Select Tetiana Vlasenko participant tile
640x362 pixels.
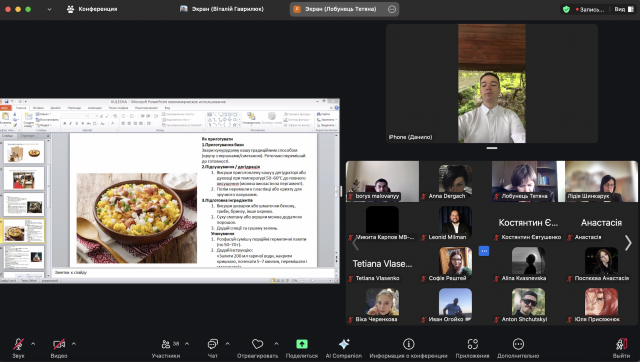click(x=382, y=264)
